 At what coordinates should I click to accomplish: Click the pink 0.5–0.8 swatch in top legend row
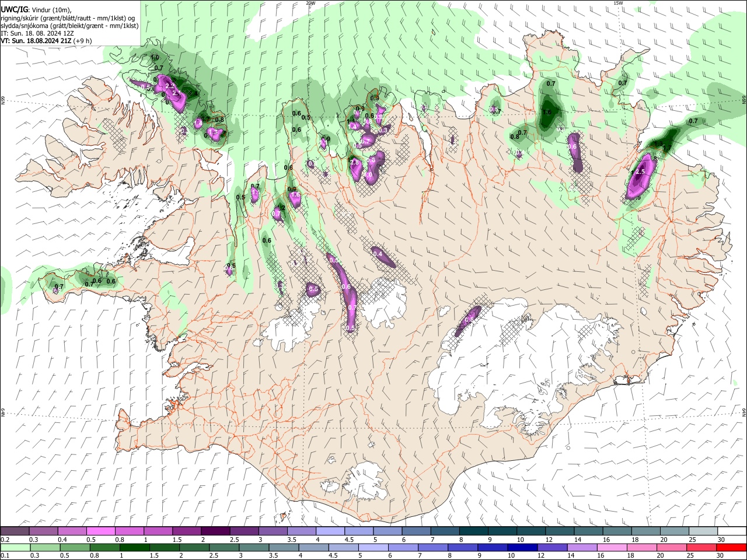click(101, 531)
